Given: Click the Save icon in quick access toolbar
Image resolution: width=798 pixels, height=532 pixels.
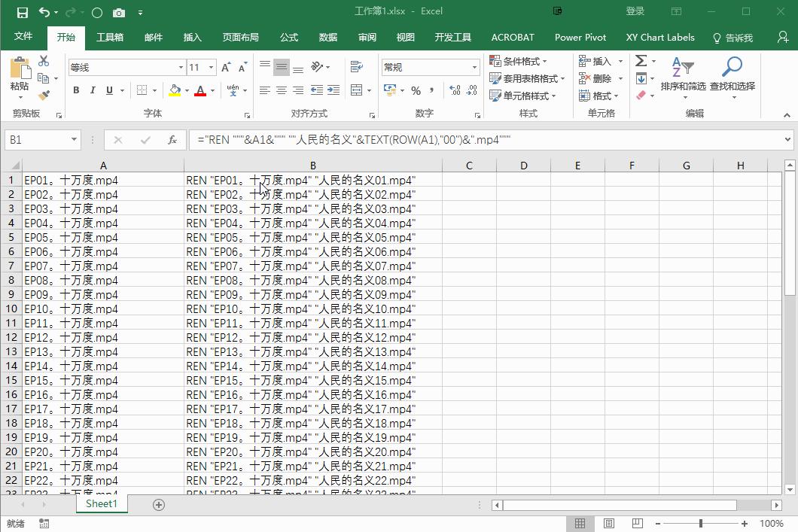Looking at the screenshot, I should [x=22, y=12].
